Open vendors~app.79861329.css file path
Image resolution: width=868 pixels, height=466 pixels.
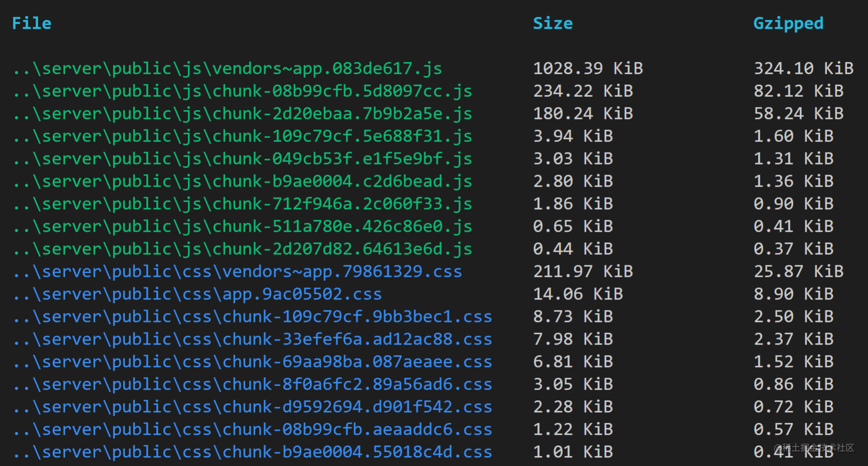[x=238, y=272]
